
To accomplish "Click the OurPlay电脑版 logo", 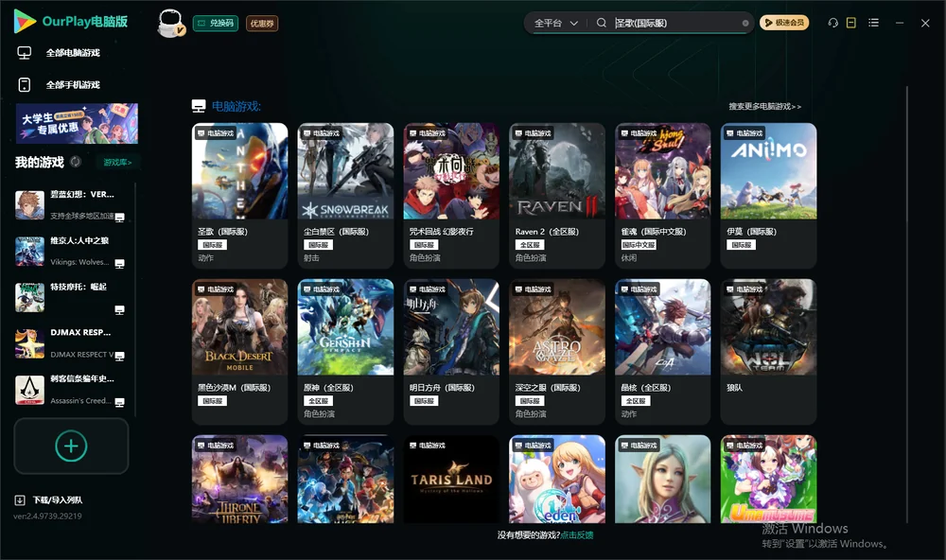I will pyautogui.click(x=71, y=21).
